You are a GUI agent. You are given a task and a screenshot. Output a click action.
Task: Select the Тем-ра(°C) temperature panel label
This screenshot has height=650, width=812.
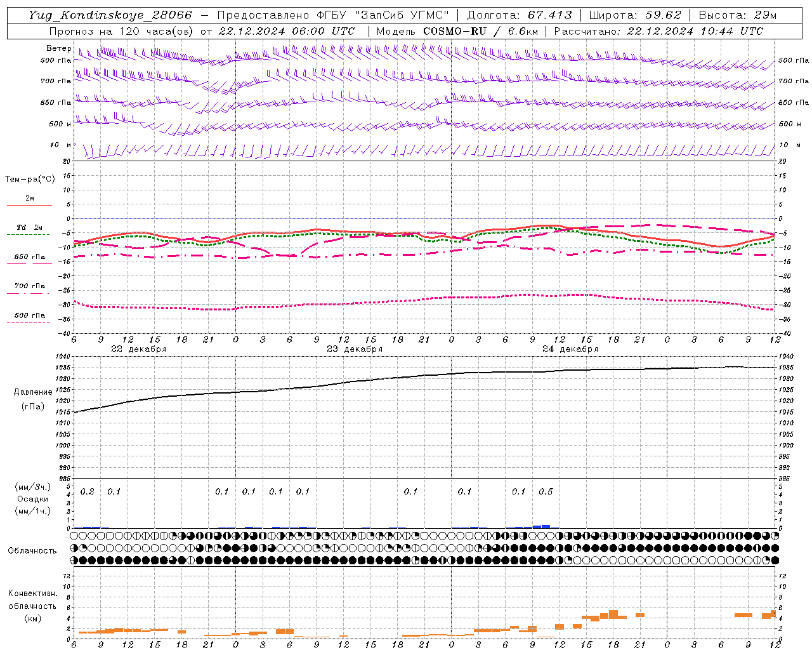30,180
